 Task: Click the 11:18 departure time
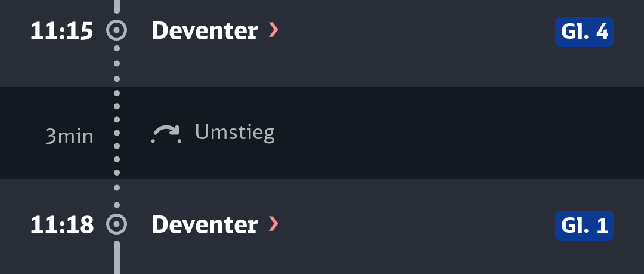[x=62, y=225]
